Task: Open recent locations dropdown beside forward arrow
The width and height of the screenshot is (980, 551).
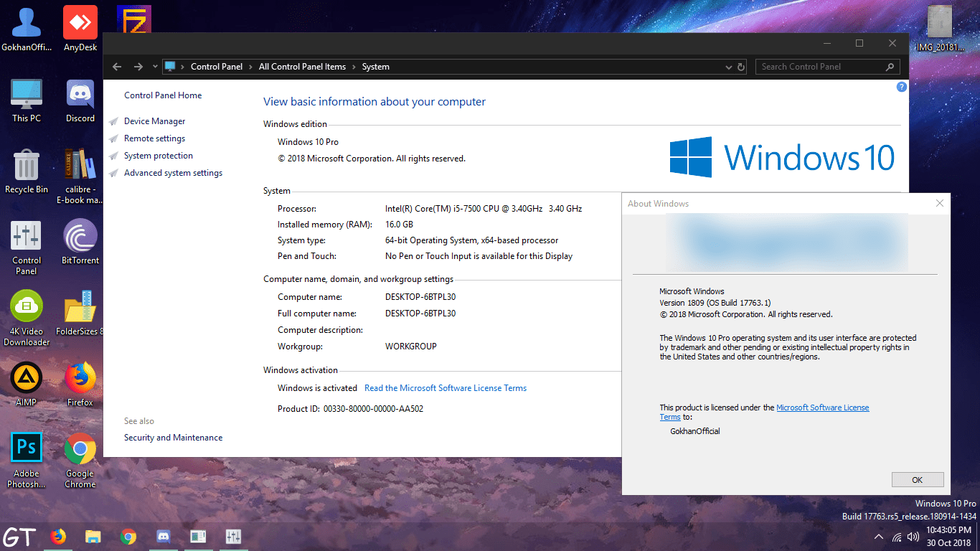Action: tap(156, 67)
